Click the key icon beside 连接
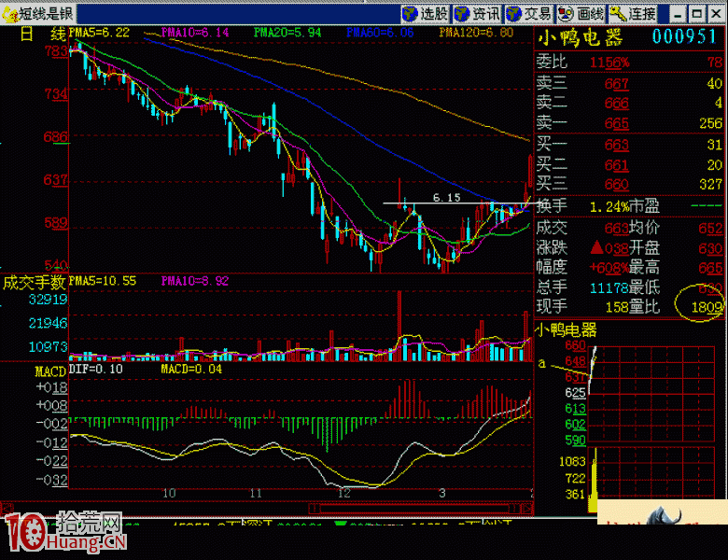 click(x=618, y=14)
